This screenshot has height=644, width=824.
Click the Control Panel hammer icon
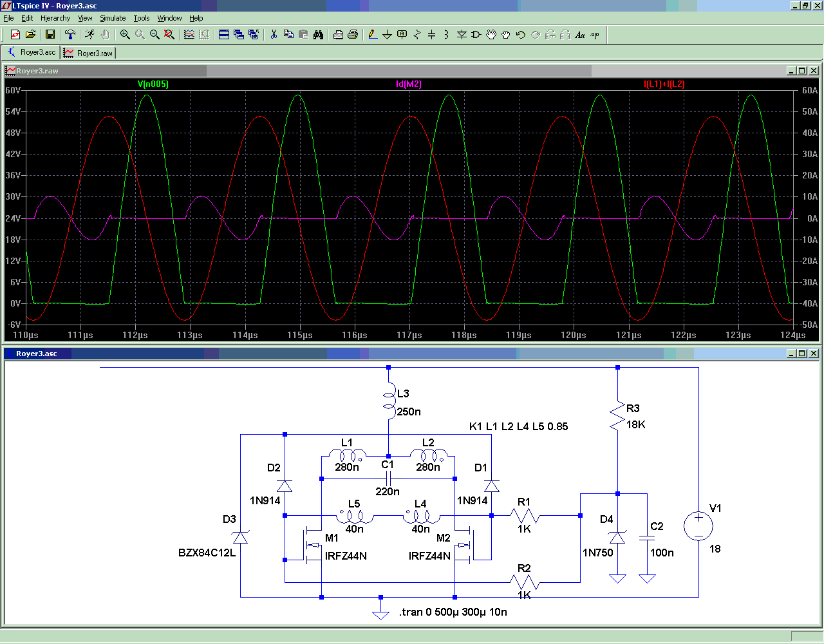70,35
